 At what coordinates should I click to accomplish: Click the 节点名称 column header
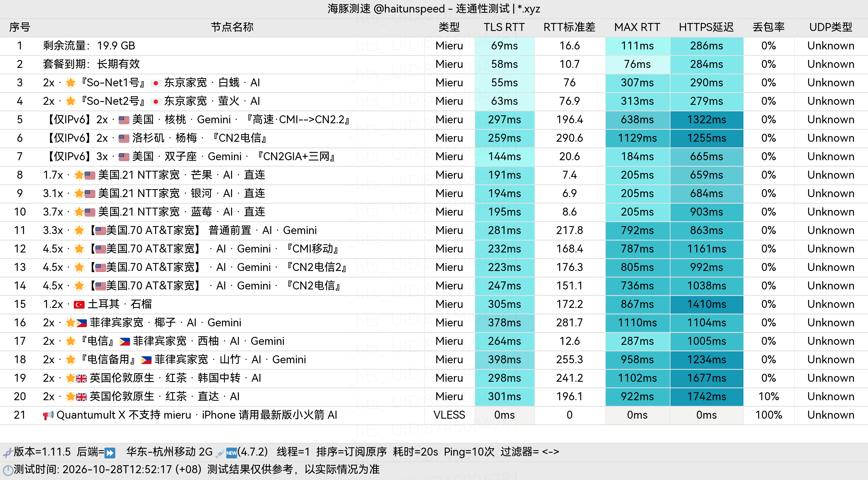232,27
